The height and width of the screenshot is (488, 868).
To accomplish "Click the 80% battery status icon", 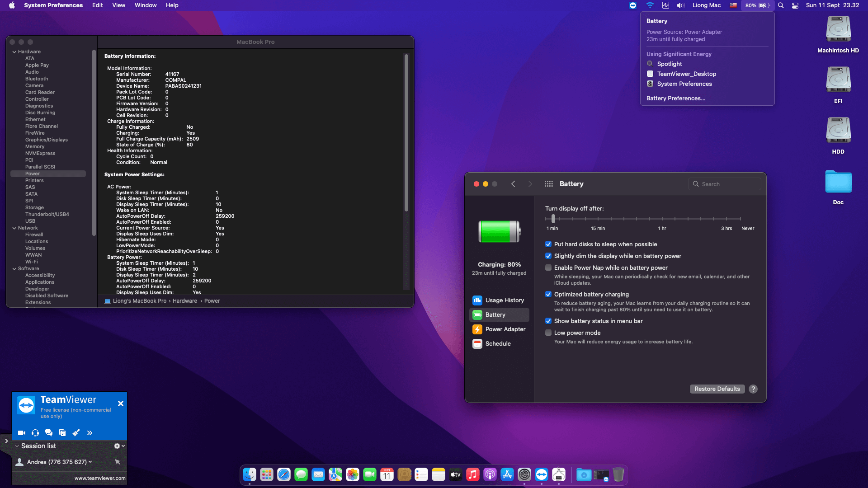I will pos(758,5).
